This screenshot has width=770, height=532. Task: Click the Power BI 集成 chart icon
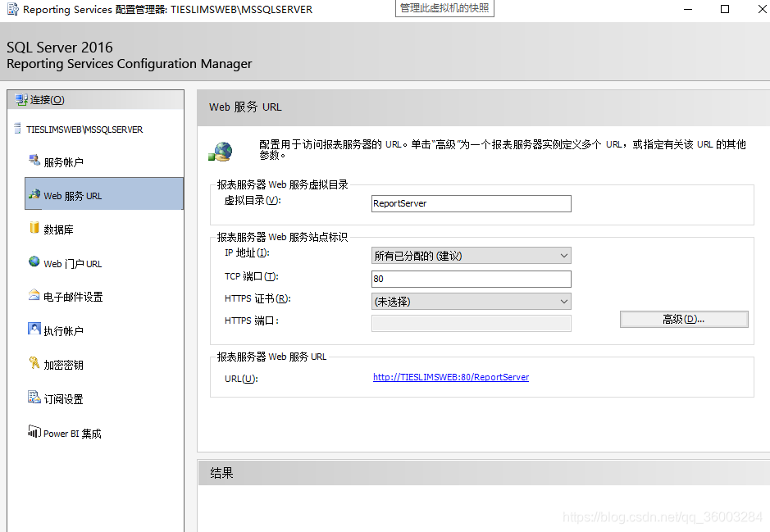point(34,431)
